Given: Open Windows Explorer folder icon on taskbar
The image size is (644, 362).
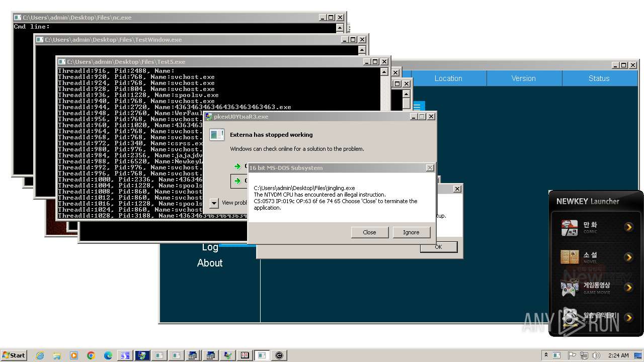Looking at the screenshot, I should (57, 355).
